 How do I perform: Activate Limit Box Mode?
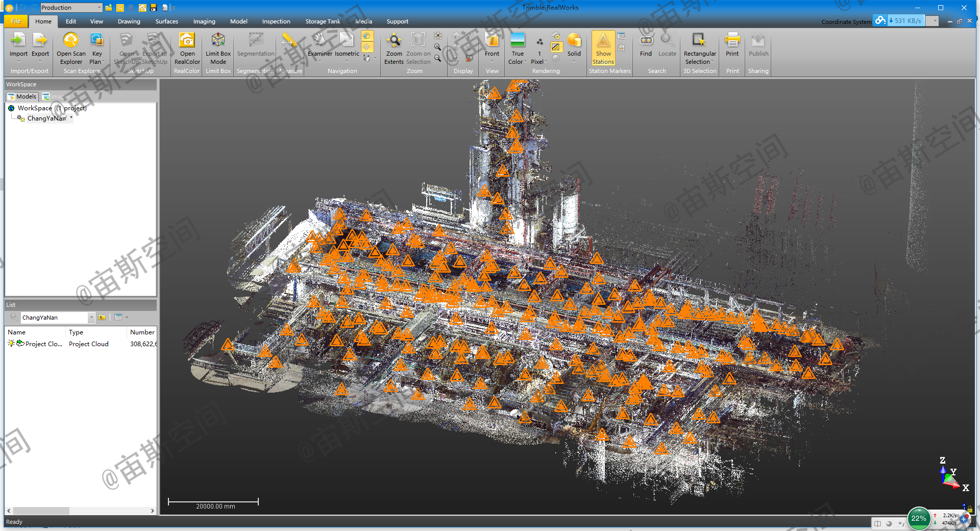pyautogui.click(x=218, y=49)
